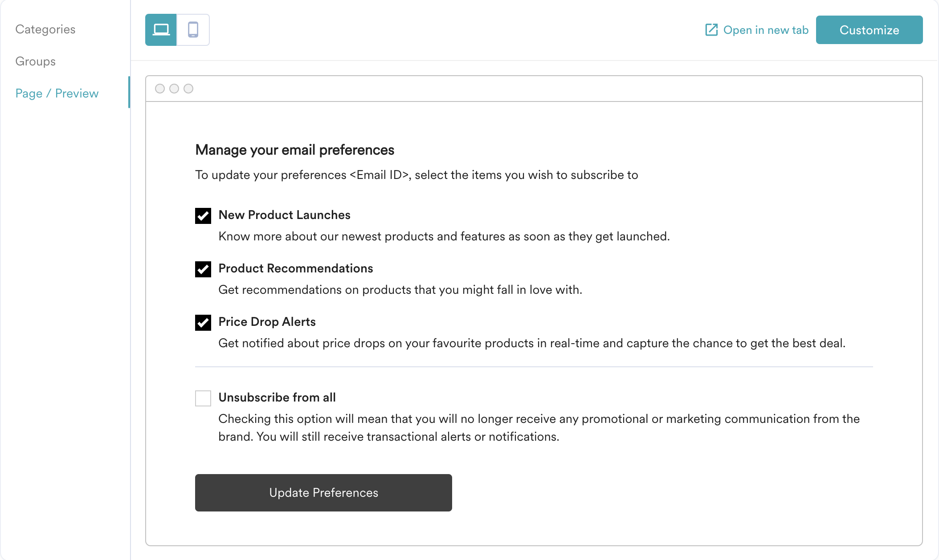
Task: Open the Categories sidebar tab
Action: tap(45, 29)
